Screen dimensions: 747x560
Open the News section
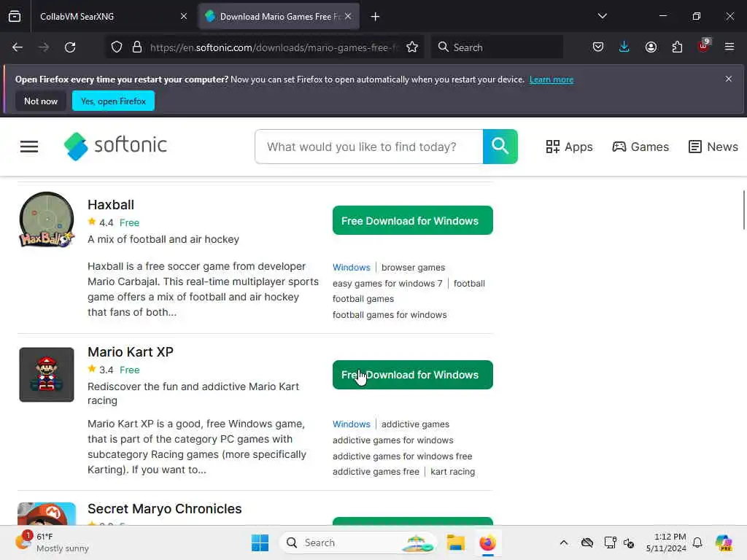[x=713, y=147]
